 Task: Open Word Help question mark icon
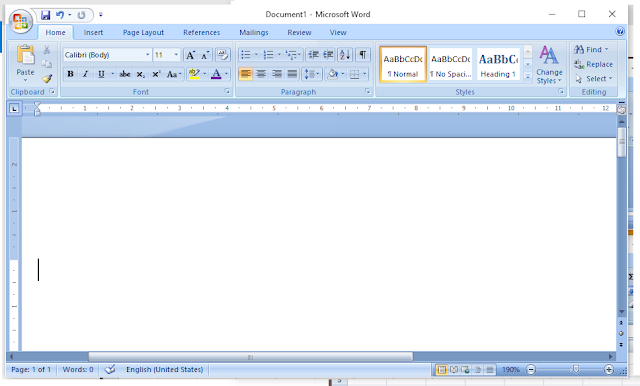pos(620,31)
